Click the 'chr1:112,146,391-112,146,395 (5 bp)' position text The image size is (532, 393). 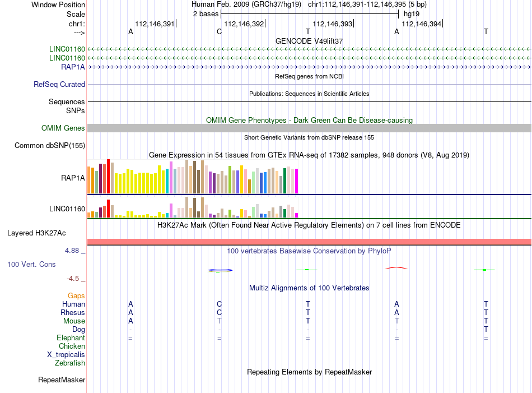(x=367, y=4)
